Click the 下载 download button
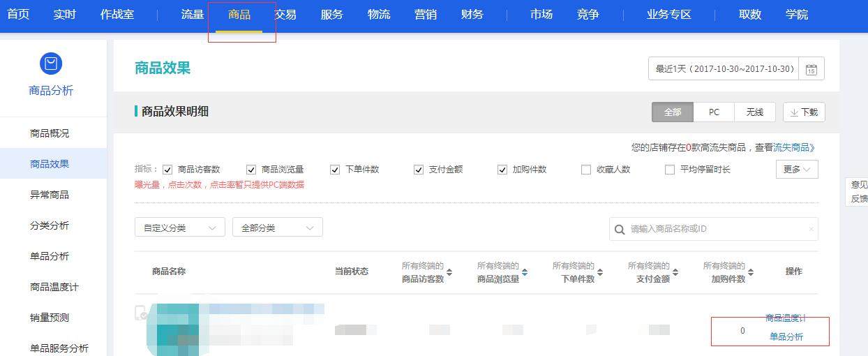 [x=804, y=112]
